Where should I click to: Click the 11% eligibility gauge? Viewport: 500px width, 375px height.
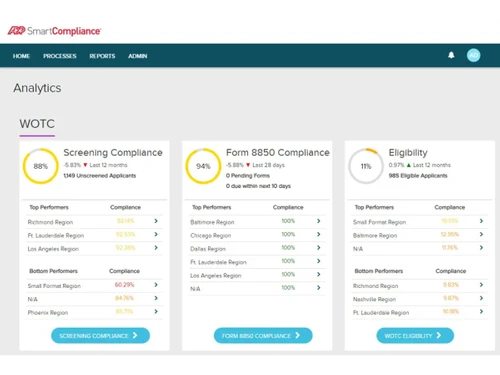pyautogui.click(x=366, y=166)
